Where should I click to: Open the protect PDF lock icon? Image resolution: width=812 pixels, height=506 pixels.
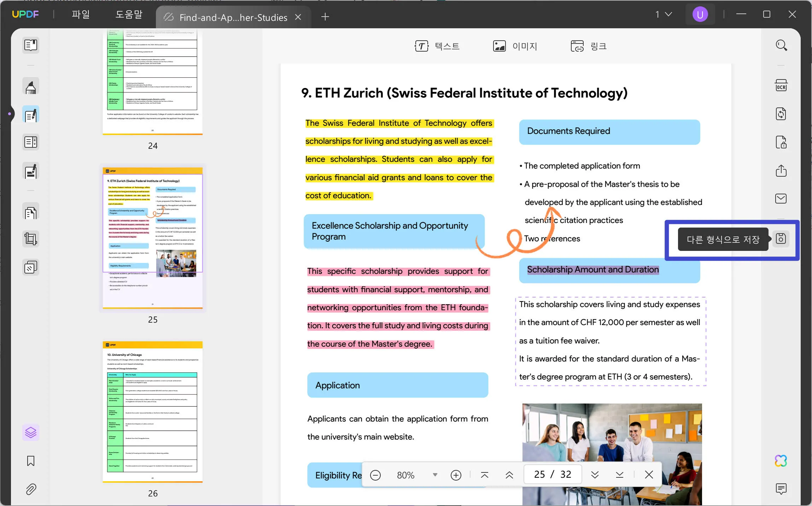[781, 142]
